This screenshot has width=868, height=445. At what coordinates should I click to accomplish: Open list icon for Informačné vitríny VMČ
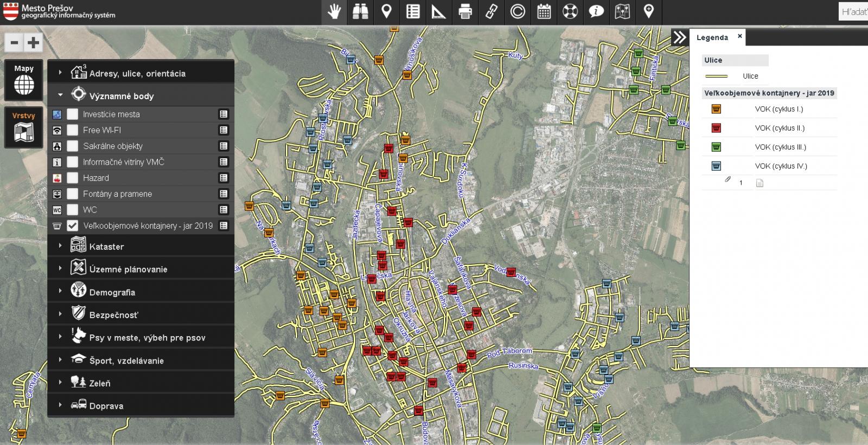pos(224,162)
